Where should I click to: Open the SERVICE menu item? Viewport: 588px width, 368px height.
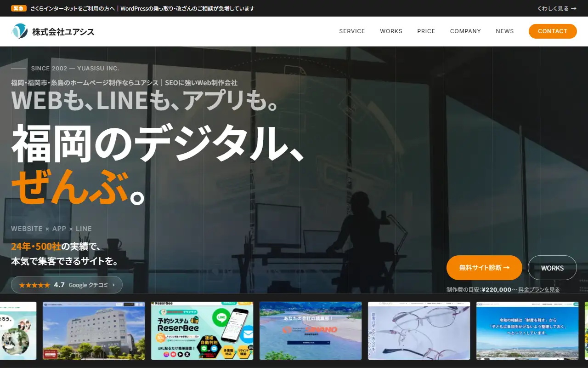pos(352,31)
